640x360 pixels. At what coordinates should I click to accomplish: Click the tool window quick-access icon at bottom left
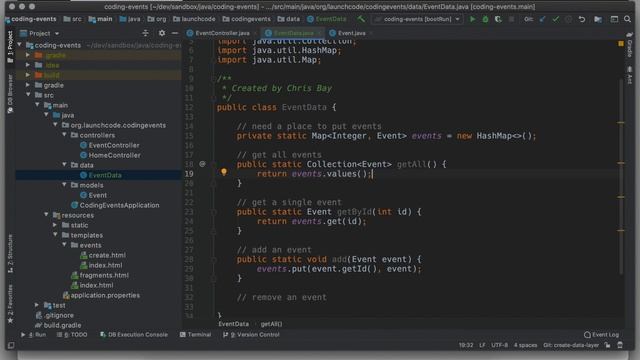11,345
